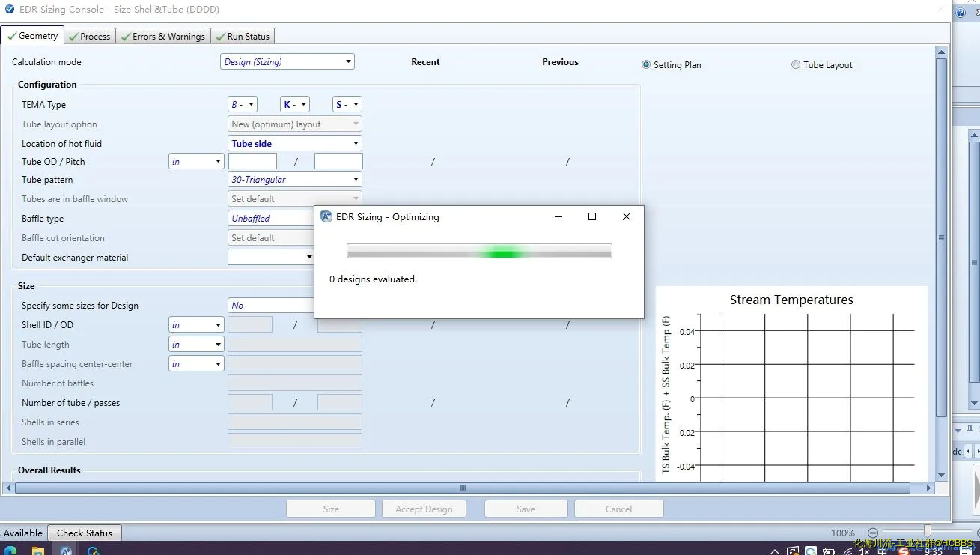
Task: Click the Accept Design button
Action: point(424,509)
